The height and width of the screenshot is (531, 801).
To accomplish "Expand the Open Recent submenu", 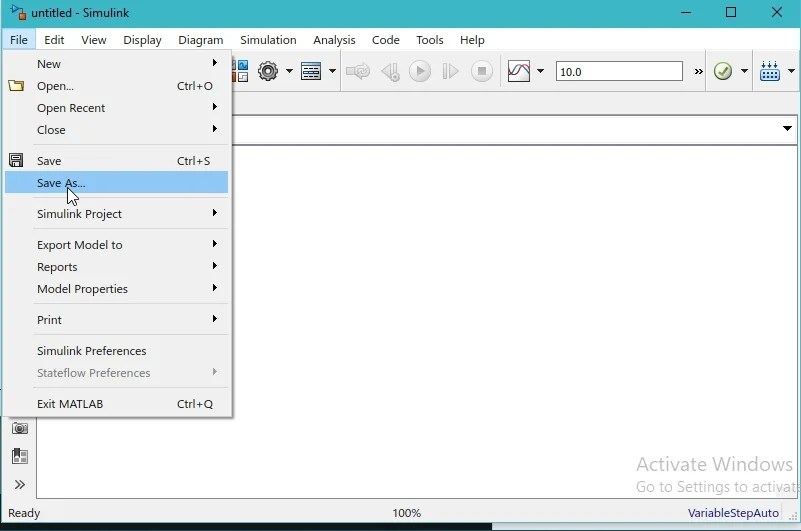I will 116,108.
